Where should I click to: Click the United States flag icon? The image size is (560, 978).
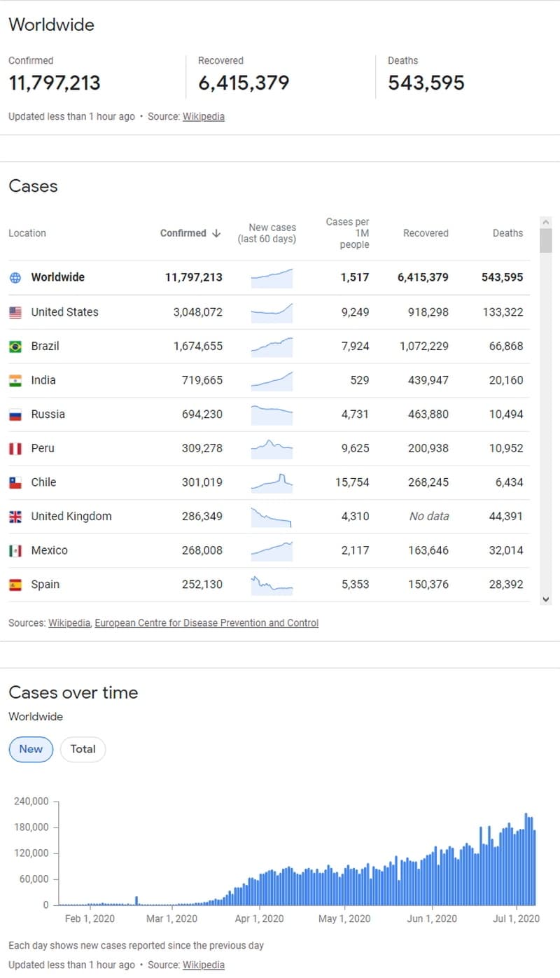pos(15,312)
